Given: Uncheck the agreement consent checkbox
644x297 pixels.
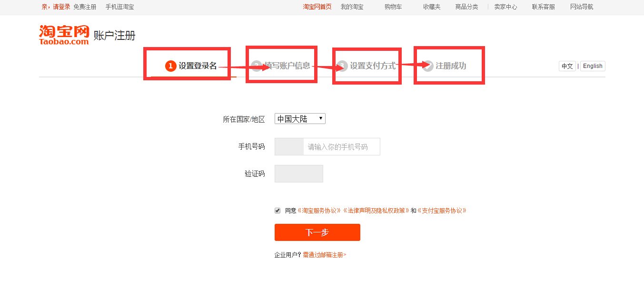Looking at the screenshot, I should pyautogui.click(x=277, y=210).
